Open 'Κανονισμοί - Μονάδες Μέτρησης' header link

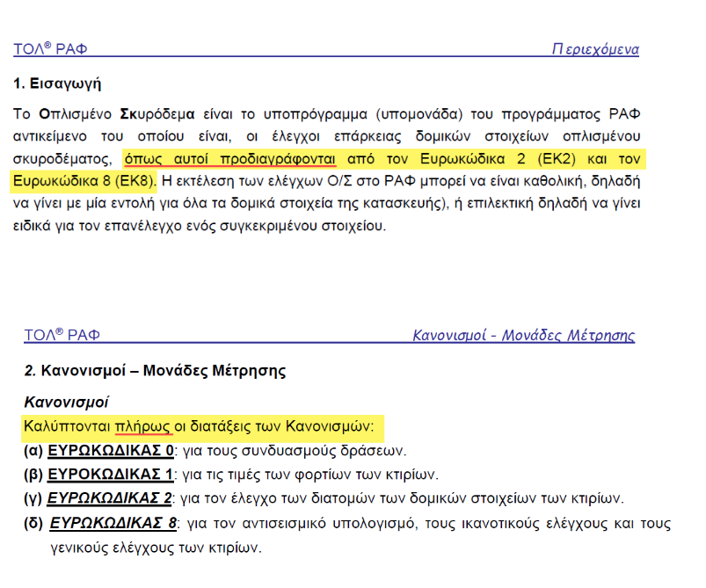coord(524,335)
